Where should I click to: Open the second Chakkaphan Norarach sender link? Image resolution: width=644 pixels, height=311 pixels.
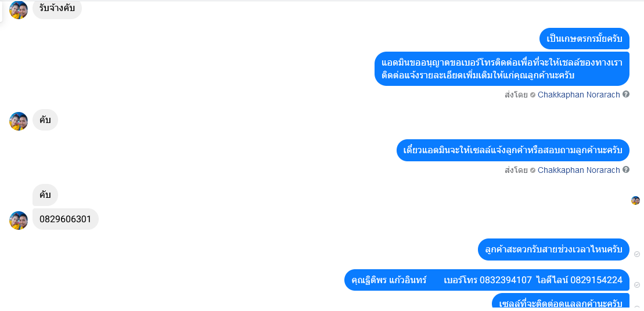(x=579, y=170)
